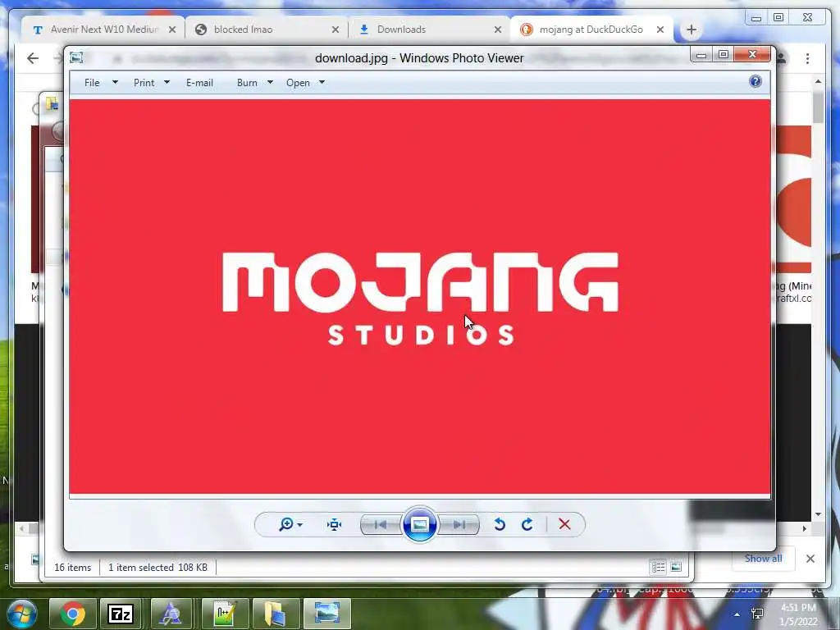Close the Downloads tab

(498, 30)
